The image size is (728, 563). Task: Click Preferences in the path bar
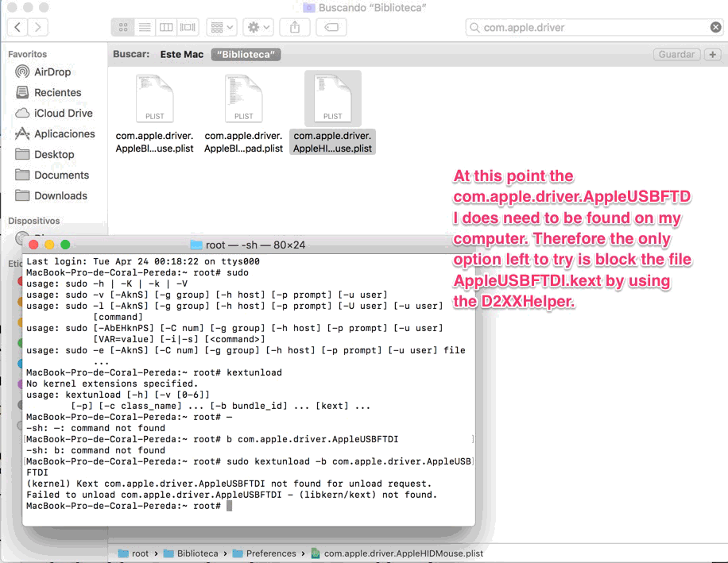[x=264, y=553]
